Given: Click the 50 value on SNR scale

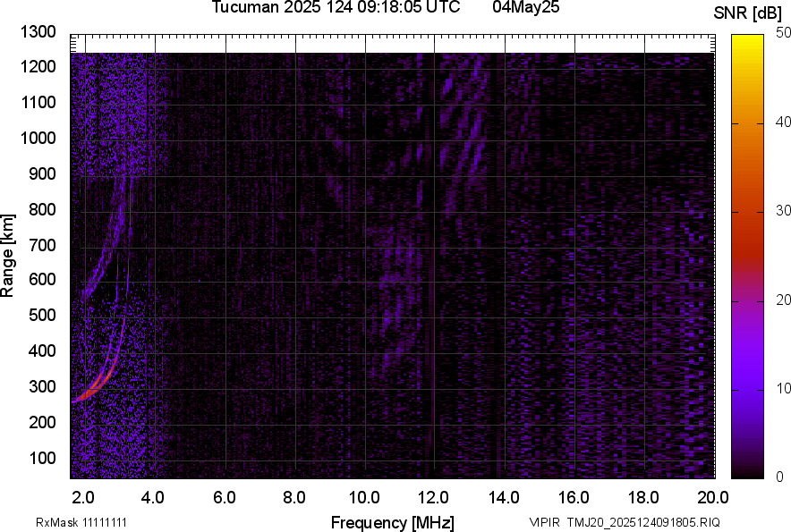Looking at the screenshot, I should tap(784, 33).
